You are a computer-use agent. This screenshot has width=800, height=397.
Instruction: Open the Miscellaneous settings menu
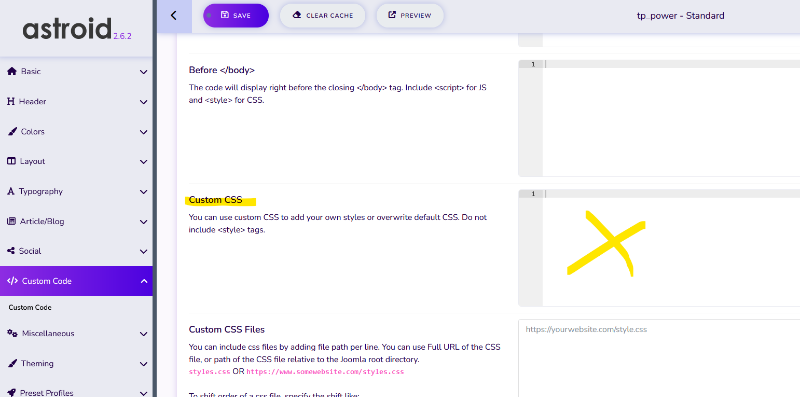pos(77,333)
